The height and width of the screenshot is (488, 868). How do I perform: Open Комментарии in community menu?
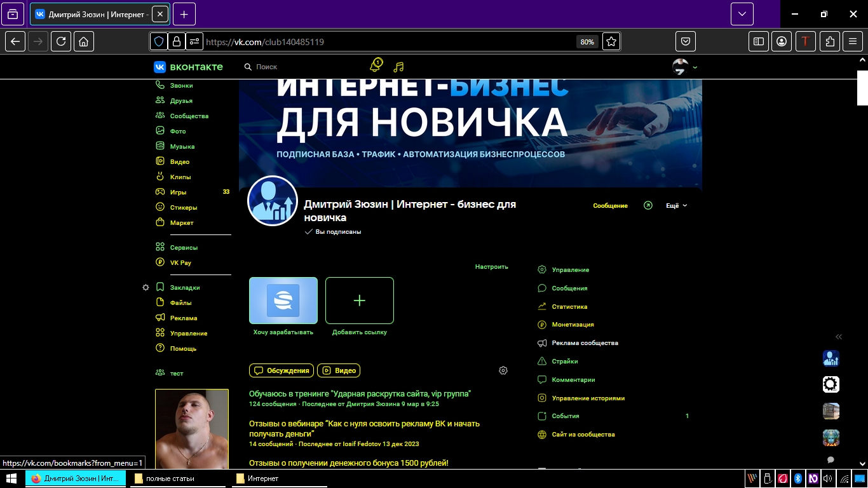pyautogui.click(x=566, y=379)
